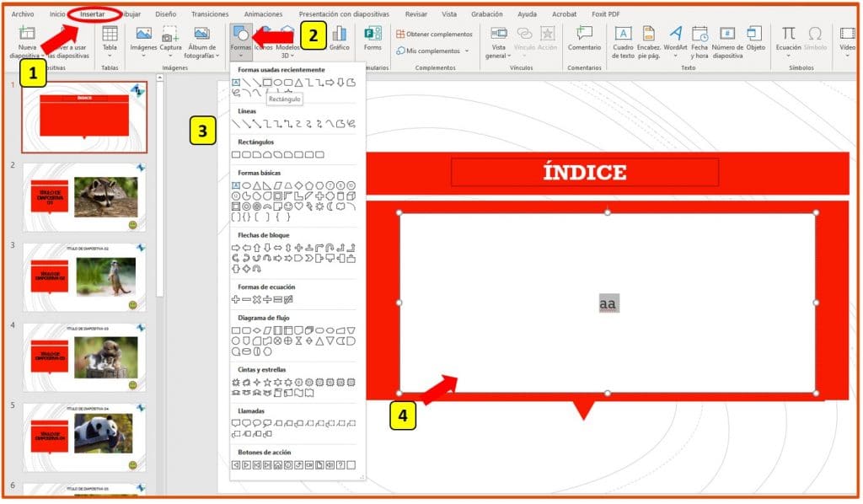Click the Vista general zoom icon
Image resolution: width=863 pixels, height=504 pixels.
click(x=498, y=34)
